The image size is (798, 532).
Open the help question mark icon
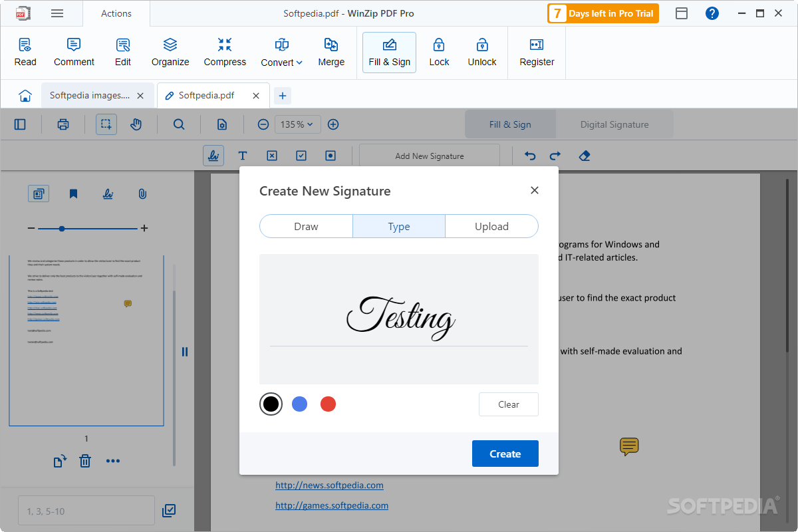tap(712, 13)
